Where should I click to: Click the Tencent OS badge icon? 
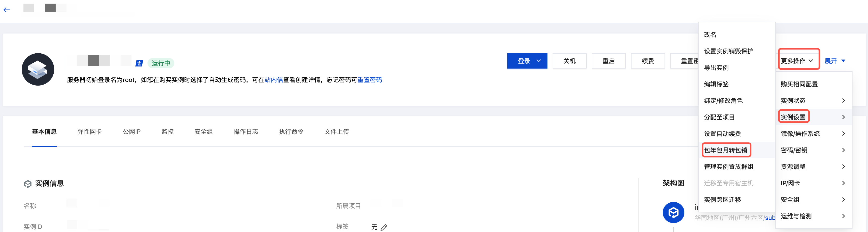coord(139,63)
